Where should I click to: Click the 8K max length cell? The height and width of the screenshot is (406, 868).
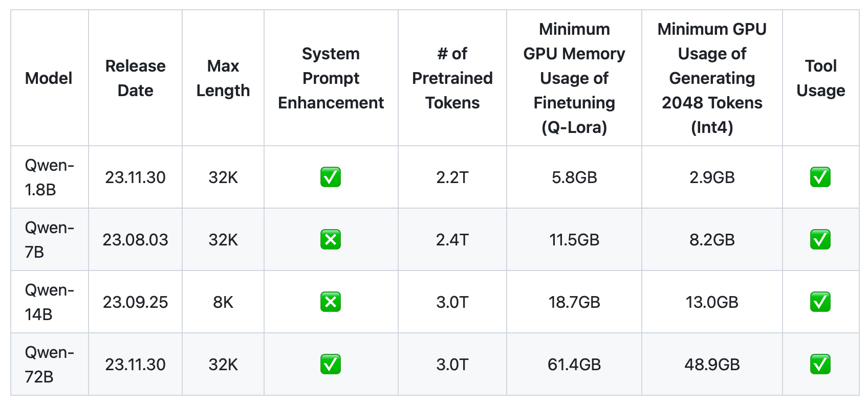(223, 302)
